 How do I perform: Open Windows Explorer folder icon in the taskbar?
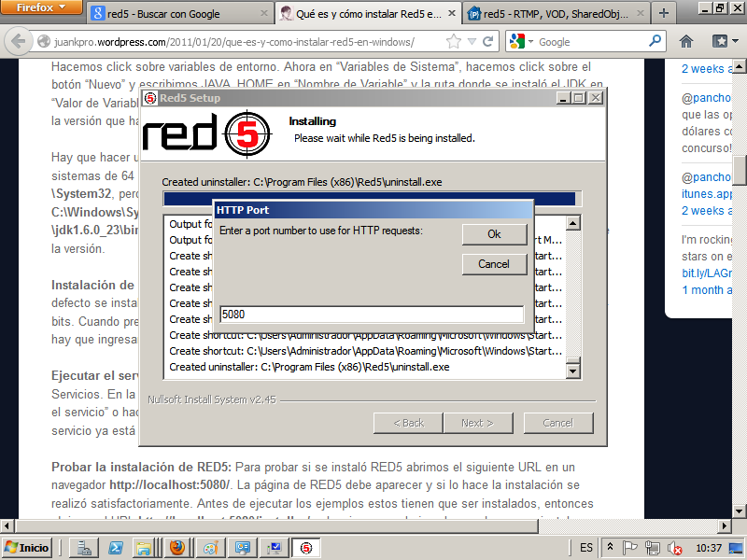pos(144,548)
